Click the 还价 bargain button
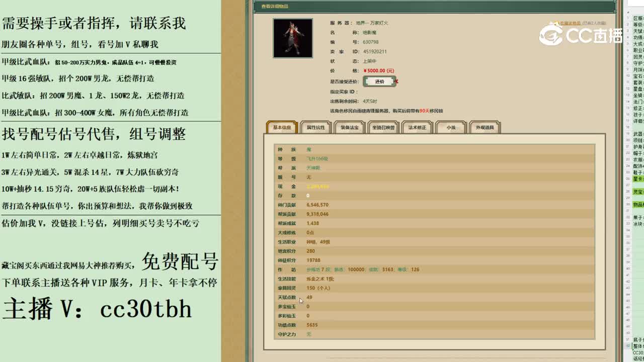 coord(379,81)
